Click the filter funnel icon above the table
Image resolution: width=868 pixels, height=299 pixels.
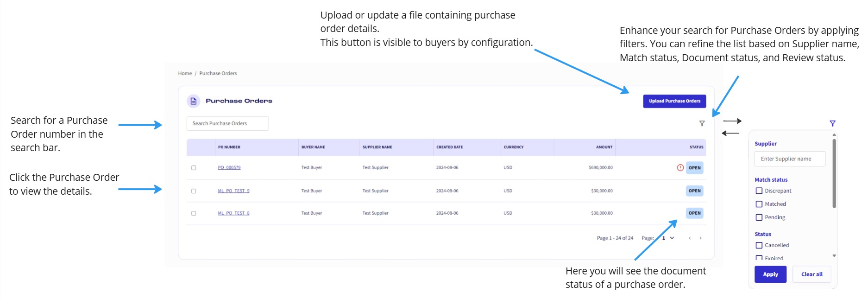[702, 123]
